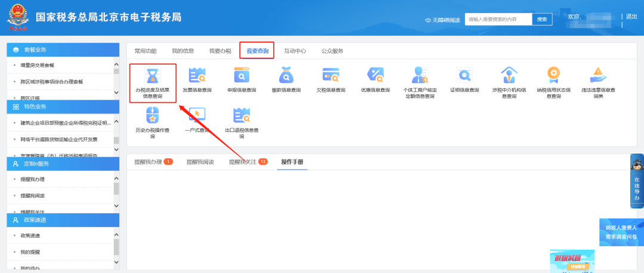Click scroll-down arrow in 特色业务 list
The height and width of the screenshot is (273, 644).
(x=116, y=151)
